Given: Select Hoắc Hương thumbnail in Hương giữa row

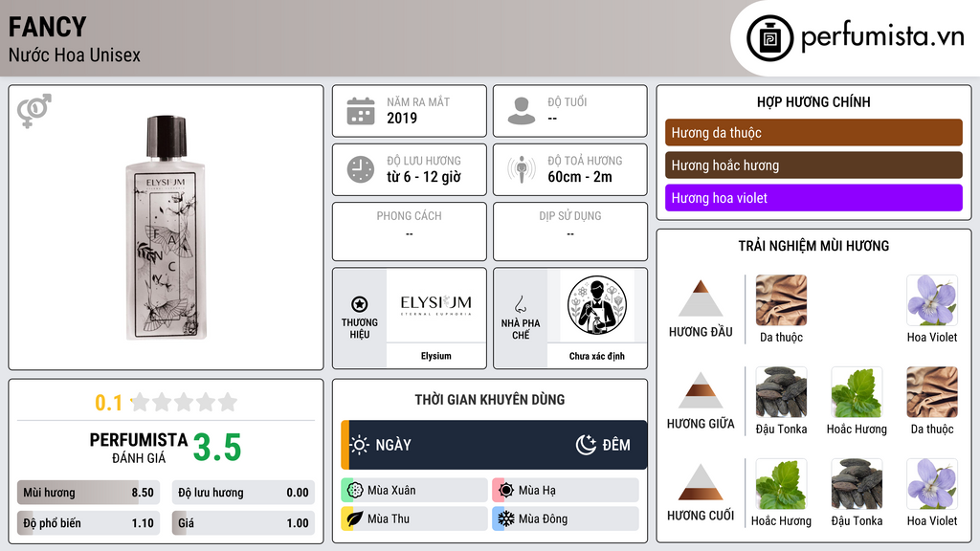Looking at the screenshot, I should pyautogui.click(x=857, y=392).
